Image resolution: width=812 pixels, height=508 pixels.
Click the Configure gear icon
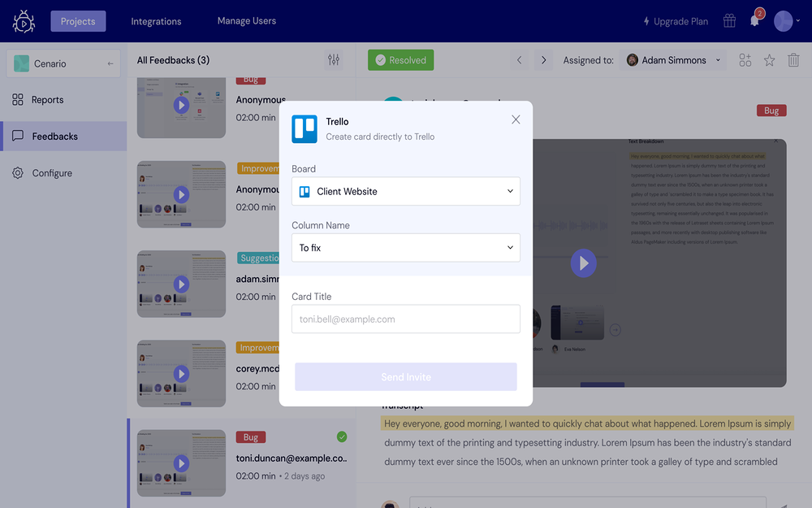(x=18, y=173)
